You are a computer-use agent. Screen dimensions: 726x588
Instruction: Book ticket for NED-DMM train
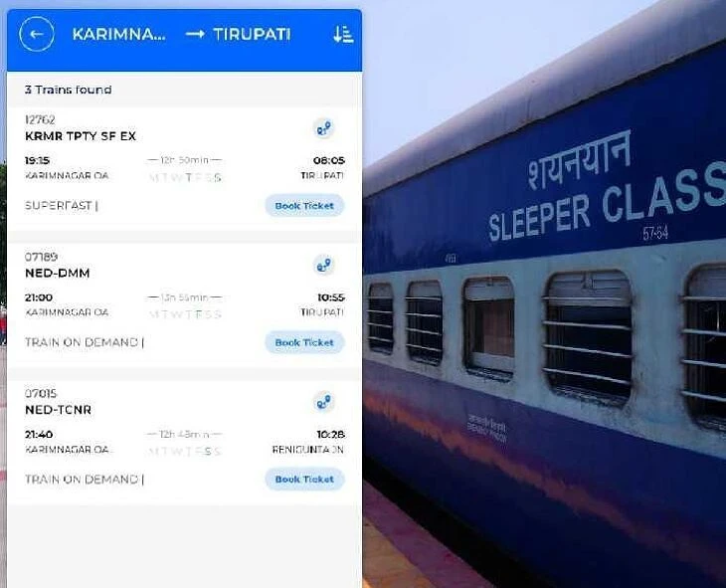[x=304, y=342]
